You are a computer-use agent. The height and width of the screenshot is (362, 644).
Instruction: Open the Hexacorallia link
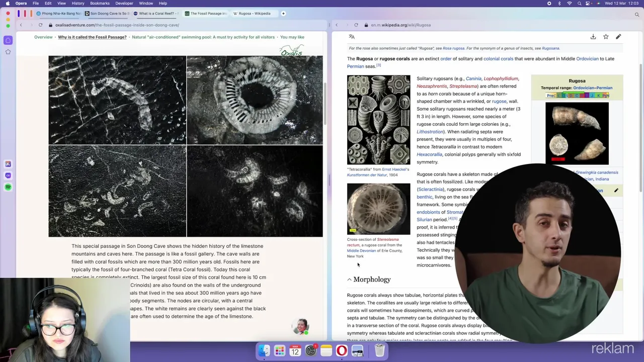429,154
